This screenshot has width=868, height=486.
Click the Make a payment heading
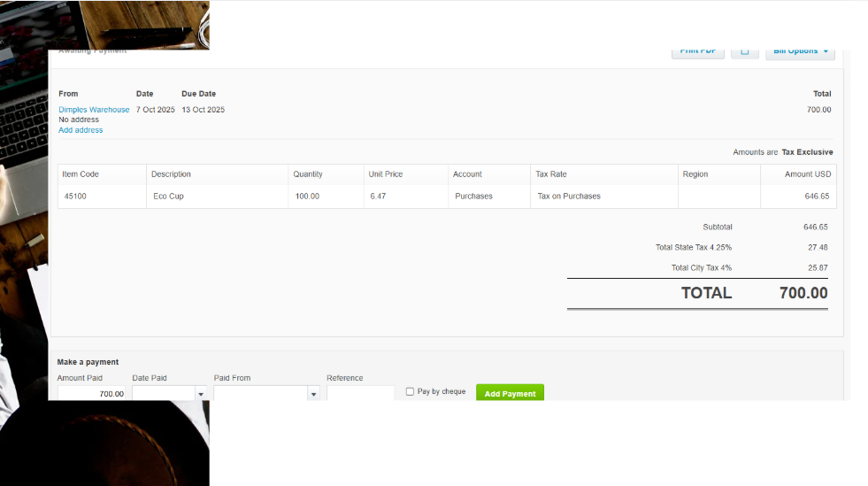[88, 362]
